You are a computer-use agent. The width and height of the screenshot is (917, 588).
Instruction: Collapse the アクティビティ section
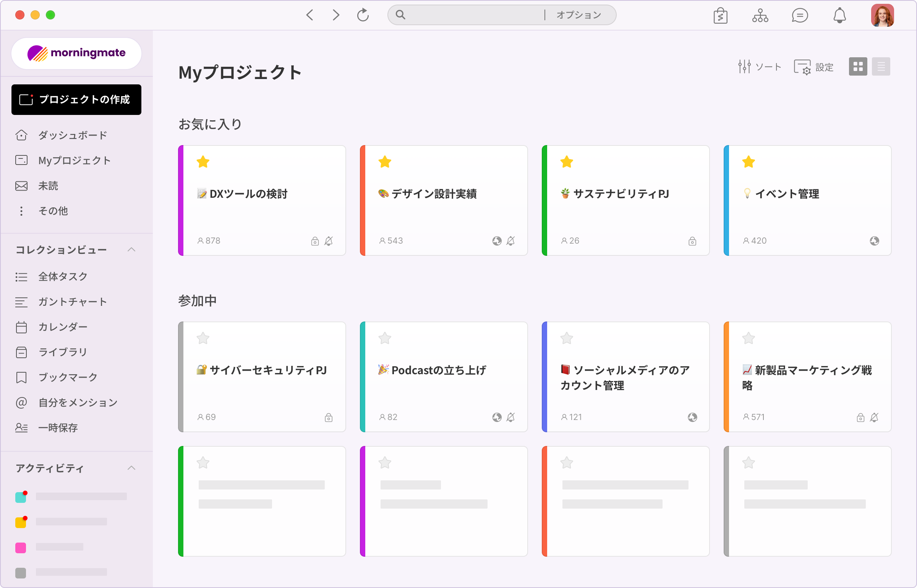131,468
